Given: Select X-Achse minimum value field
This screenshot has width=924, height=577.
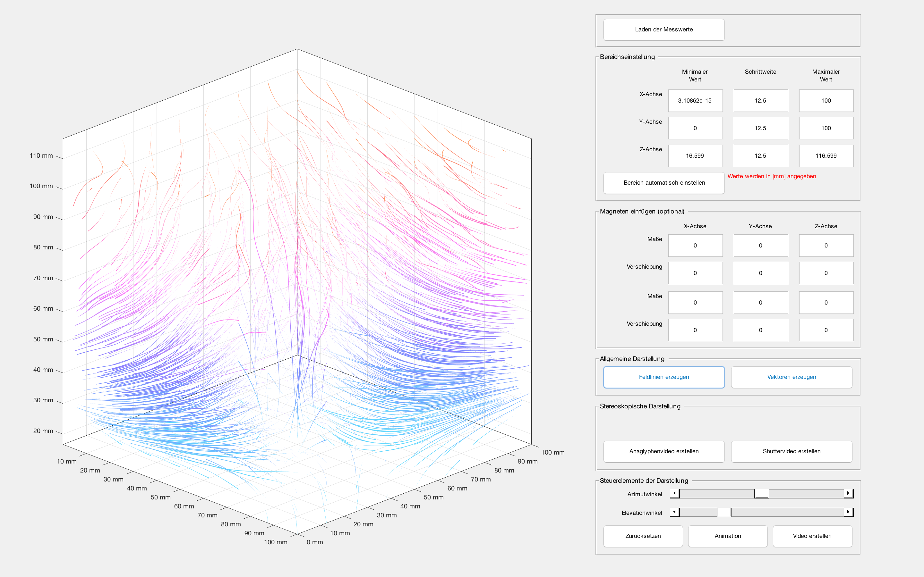Looking at the screenshot, I should pyautogui.click(x=695, y=101).
